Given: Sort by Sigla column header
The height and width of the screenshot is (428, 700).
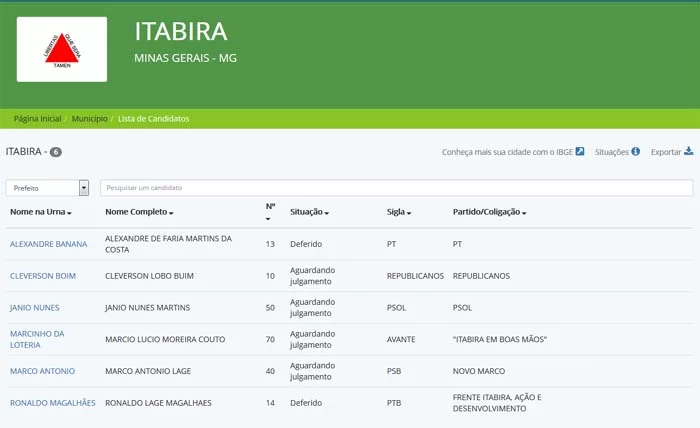Looking at the screenshot, I should 399,212.
